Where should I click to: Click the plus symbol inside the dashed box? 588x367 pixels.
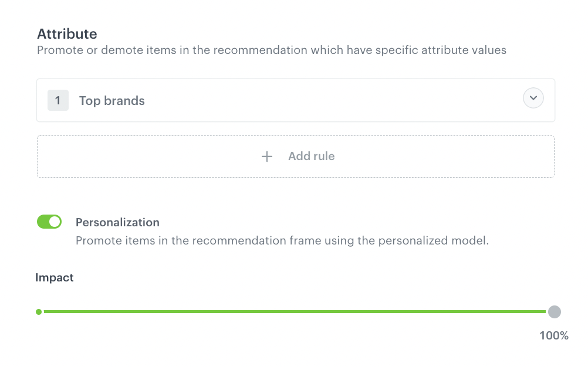tap(266, 156)
